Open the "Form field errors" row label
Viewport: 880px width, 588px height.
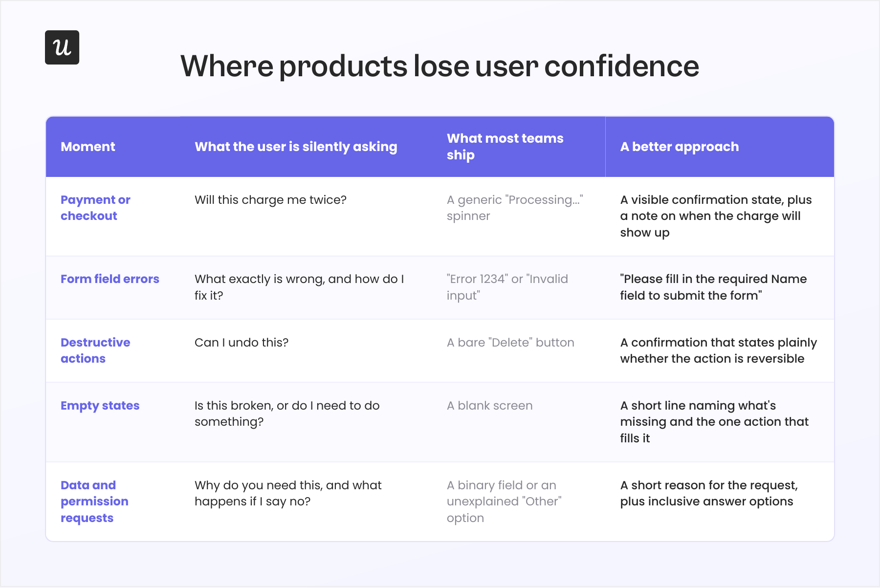(110, 279)
